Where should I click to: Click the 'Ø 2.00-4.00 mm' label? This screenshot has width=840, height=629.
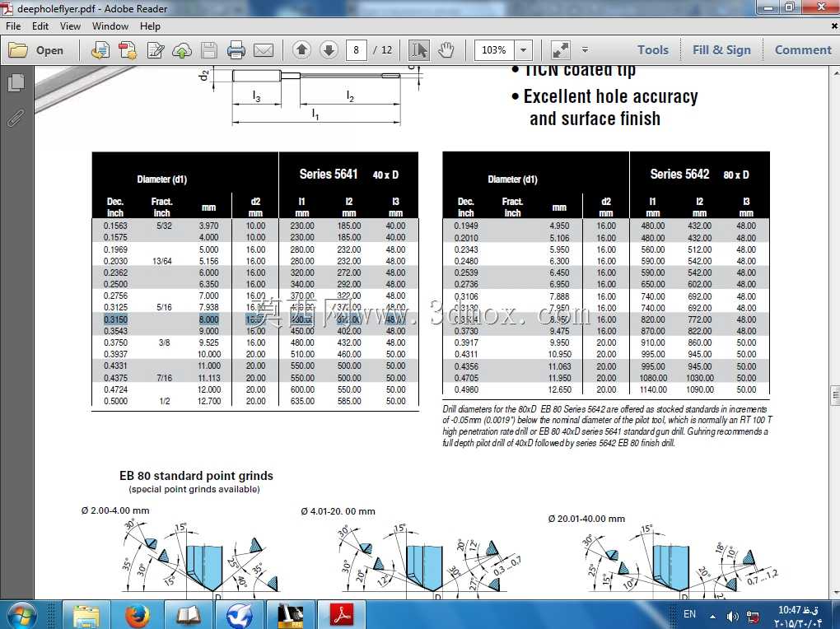[115, 510]
